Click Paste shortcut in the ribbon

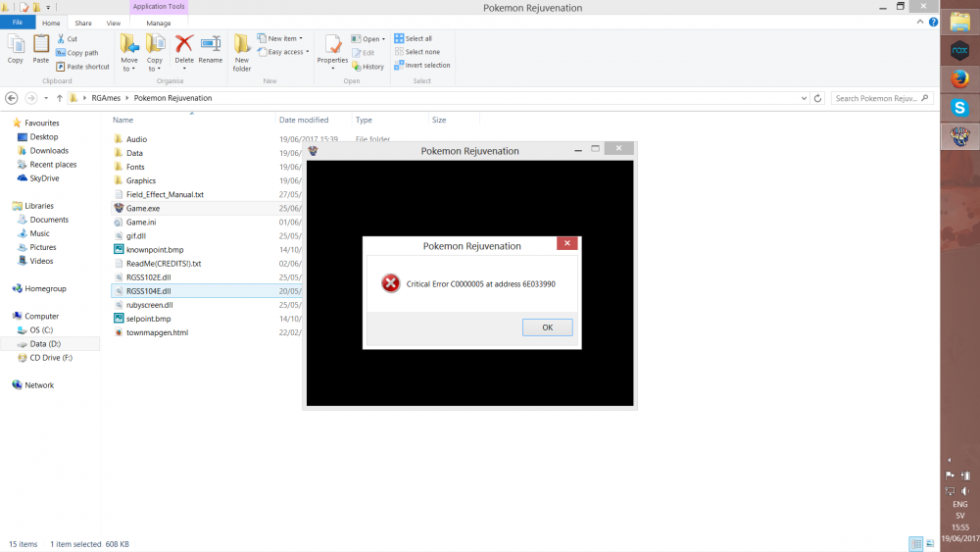coord(82,67)
